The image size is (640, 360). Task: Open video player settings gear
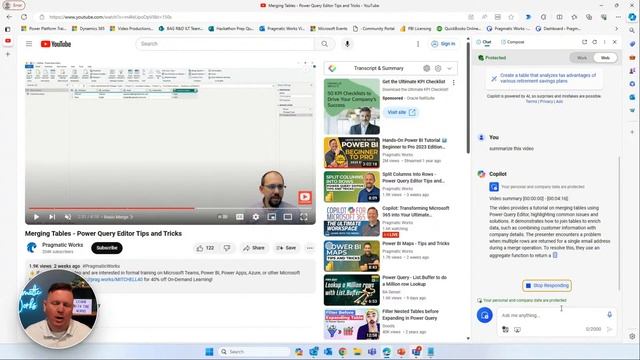pos(256,217)
